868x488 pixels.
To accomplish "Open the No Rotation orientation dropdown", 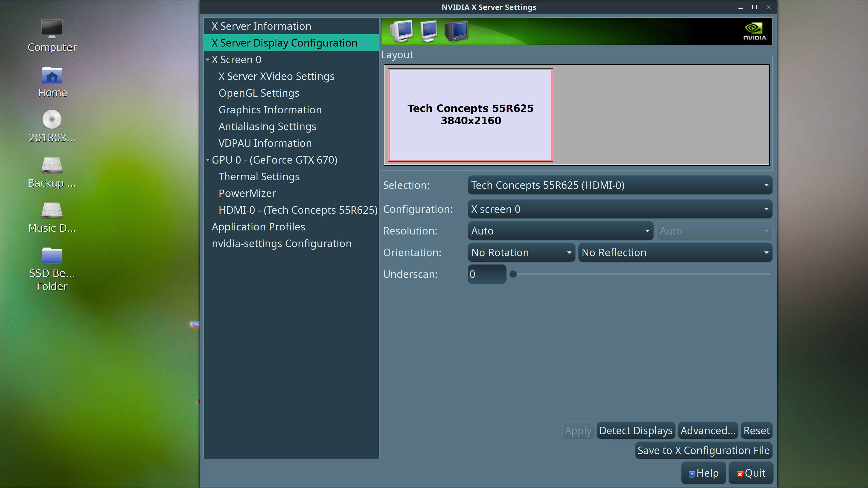I will click(521, 253).
